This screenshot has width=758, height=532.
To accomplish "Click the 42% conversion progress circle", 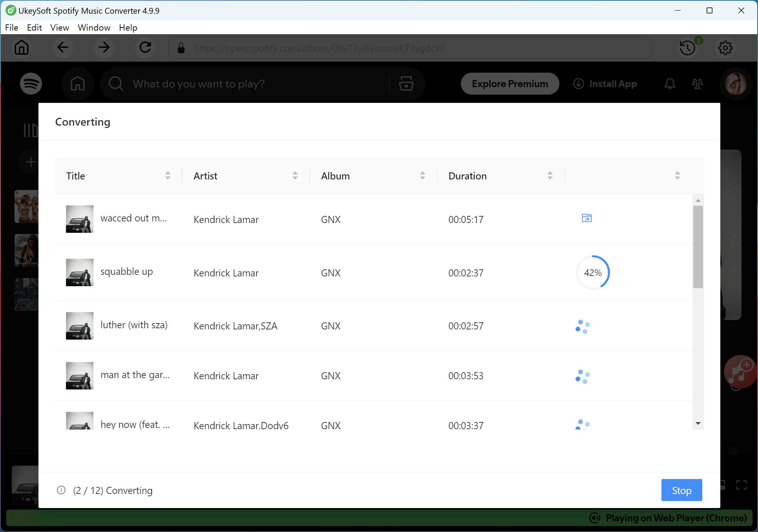I will 593,272.
